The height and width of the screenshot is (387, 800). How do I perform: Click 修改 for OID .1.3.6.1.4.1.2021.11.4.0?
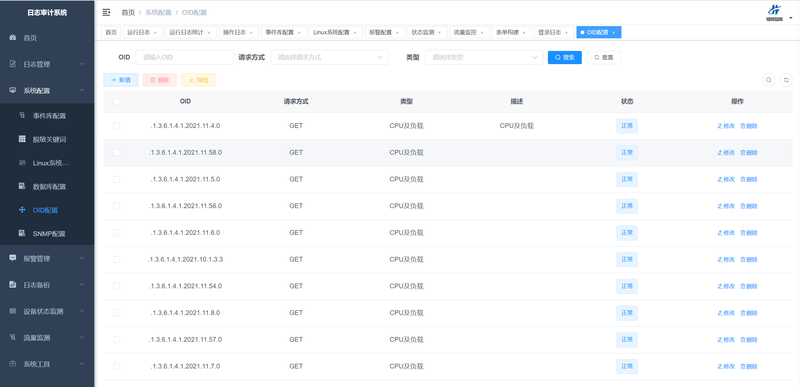pos(726,126)
